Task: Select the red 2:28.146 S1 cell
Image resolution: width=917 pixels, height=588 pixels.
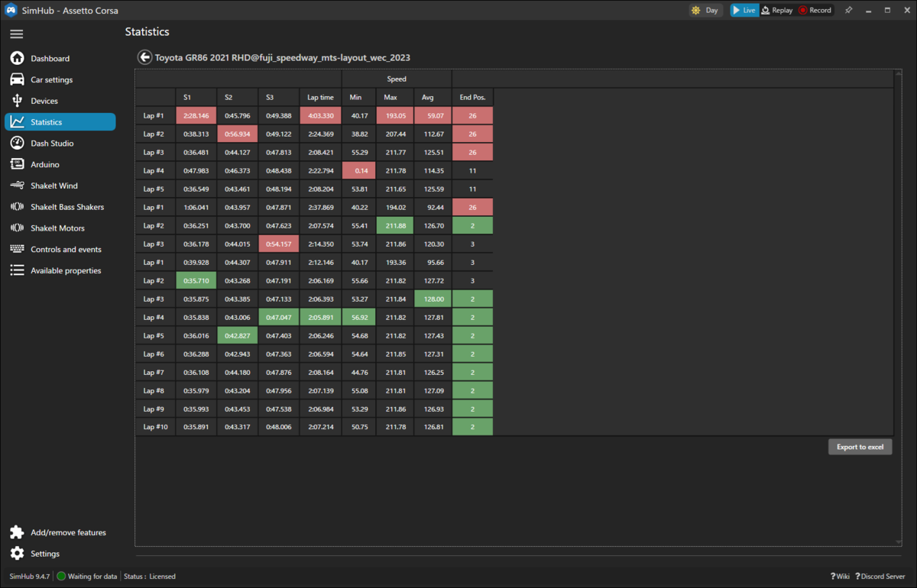Action: click(196, 115)
